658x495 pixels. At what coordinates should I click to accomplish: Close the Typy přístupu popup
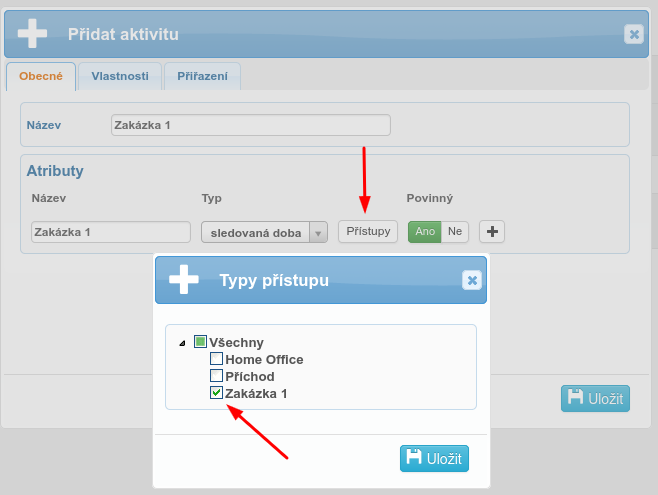472,281
